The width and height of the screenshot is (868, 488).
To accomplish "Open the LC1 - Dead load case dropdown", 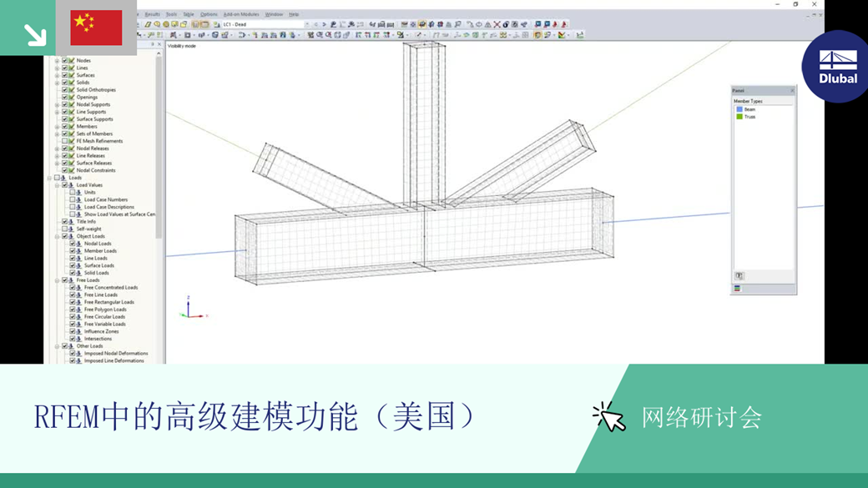I will [307, 24].
